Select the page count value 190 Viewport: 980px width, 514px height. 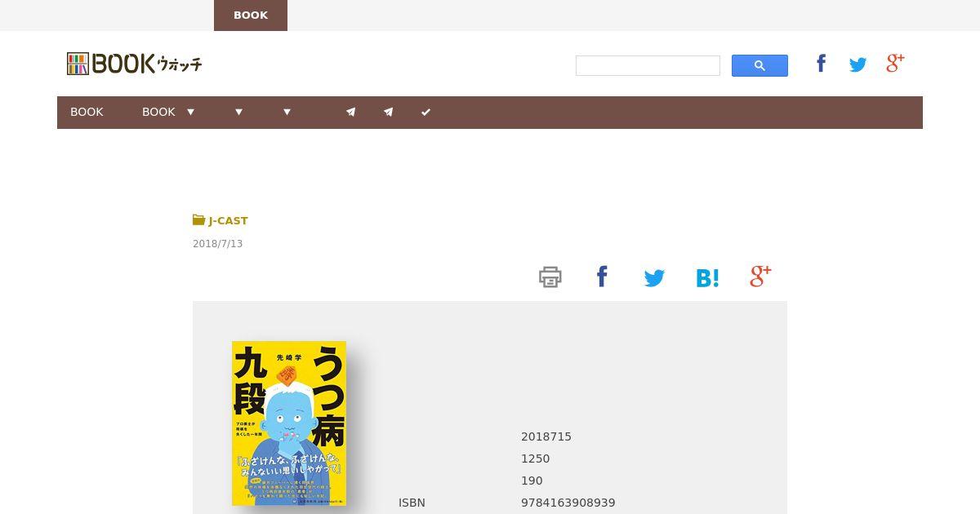(x=532, y=481)
